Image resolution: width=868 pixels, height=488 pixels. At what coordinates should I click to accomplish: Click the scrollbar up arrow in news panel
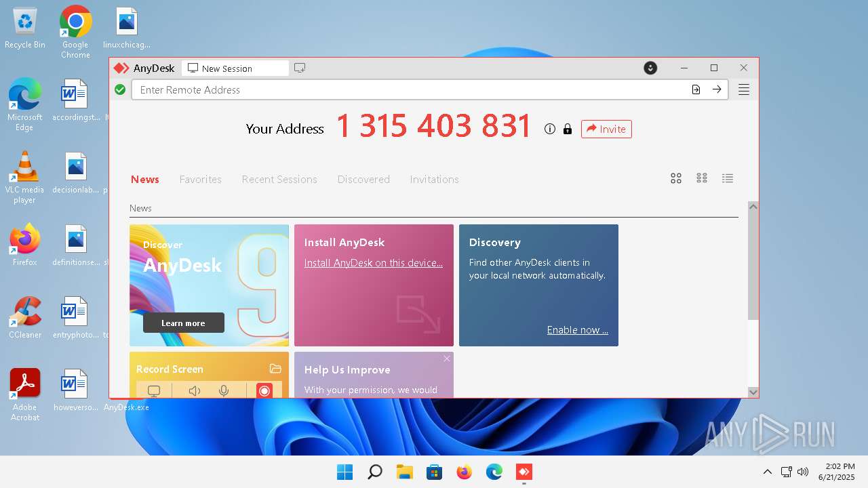753,207
